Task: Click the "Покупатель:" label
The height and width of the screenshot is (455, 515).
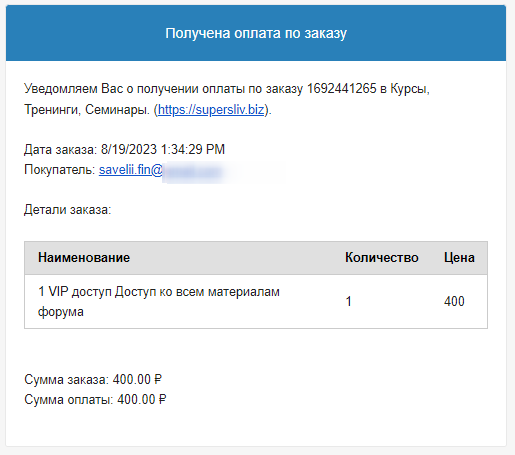Action: [60, 170]
